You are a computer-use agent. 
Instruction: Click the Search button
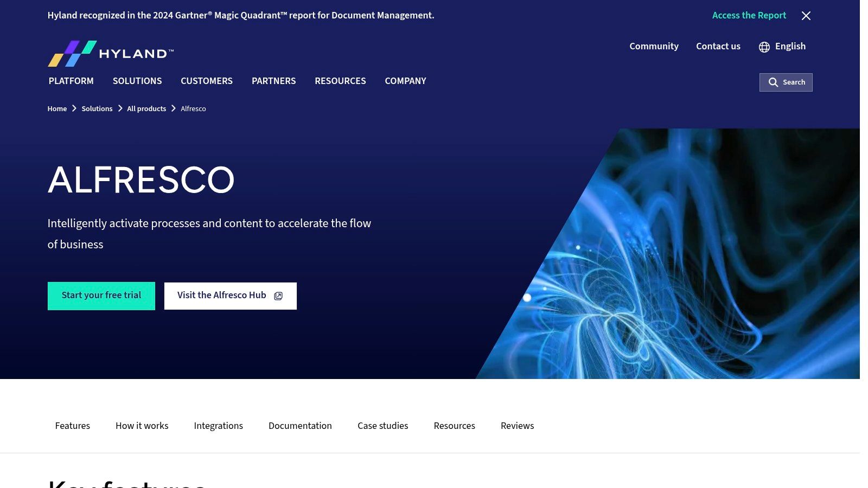click(x=786, y=82)
